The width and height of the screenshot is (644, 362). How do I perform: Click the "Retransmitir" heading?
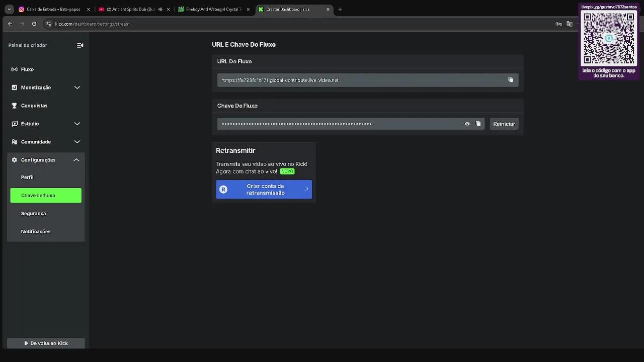(235, 150)
